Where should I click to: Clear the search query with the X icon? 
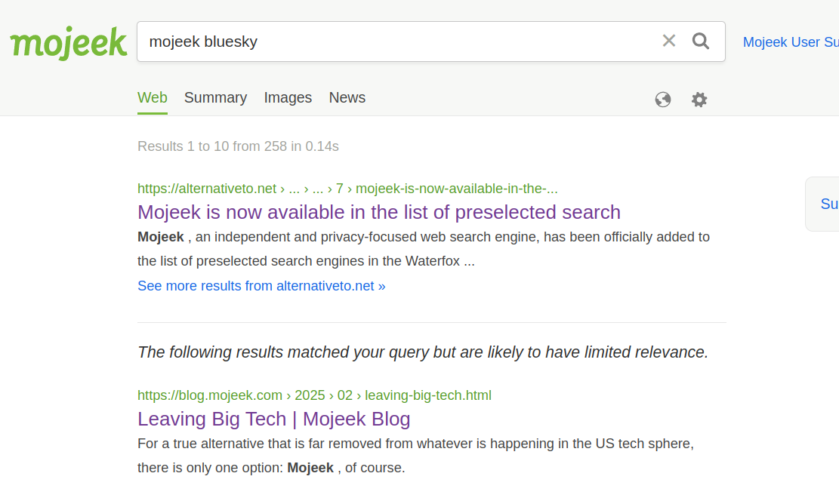(669, 41)
